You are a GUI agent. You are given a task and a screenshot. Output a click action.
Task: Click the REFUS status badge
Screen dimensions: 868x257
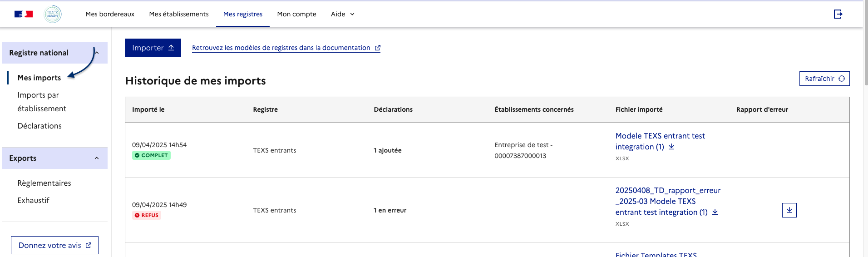(147, 215)
